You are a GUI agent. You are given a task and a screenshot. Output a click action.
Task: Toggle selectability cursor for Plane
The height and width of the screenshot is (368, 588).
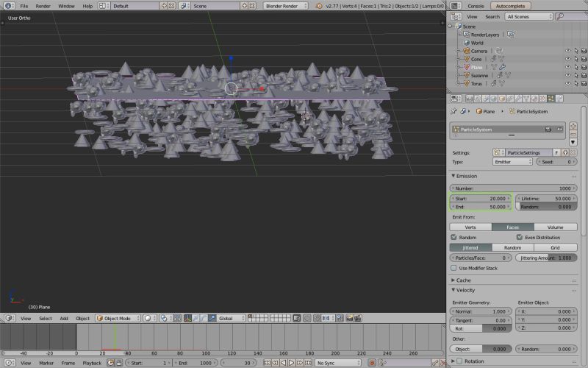(x=576, y=67)
